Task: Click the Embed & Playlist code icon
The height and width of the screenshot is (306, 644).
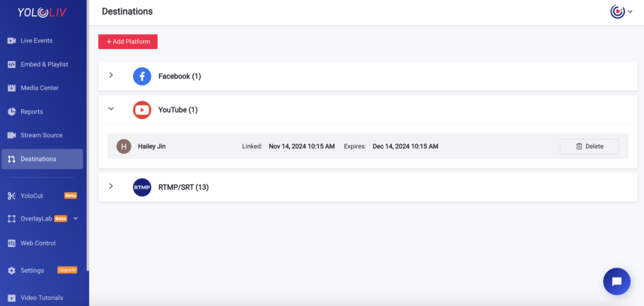Action: pyautogui.click(x=11, y=64)
